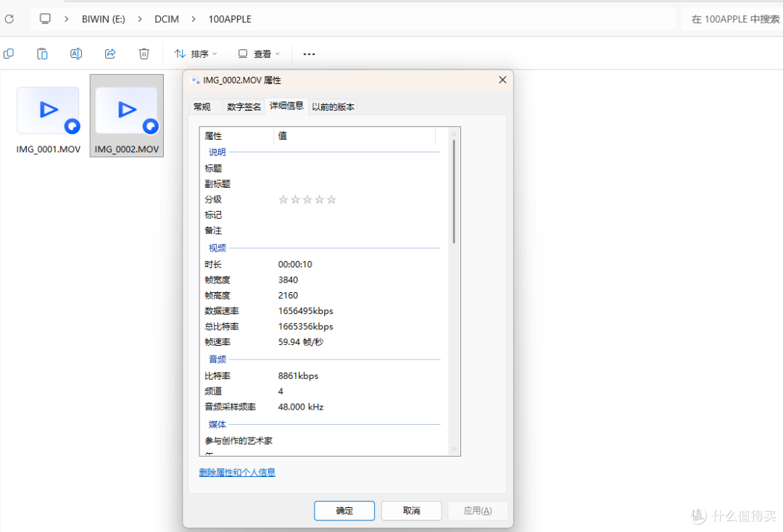Open the 排序 sort dropdown
783x532 pixels.
(x=196, y=54)
